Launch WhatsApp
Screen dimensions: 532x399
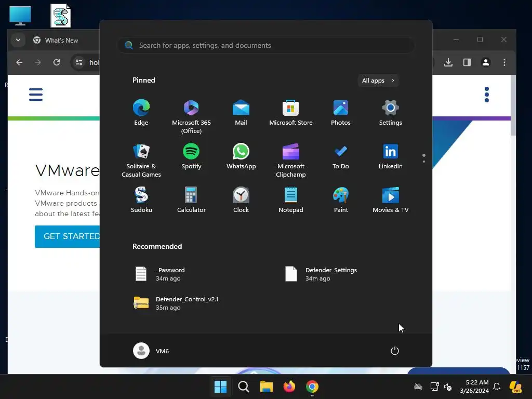[241, 156]
